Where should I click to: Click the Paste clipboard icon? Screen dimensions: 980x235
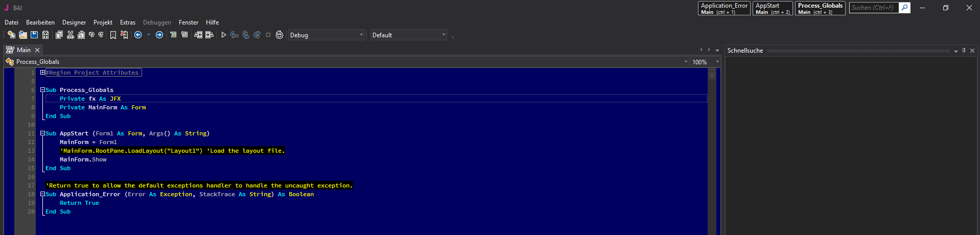tap(81, 35)
